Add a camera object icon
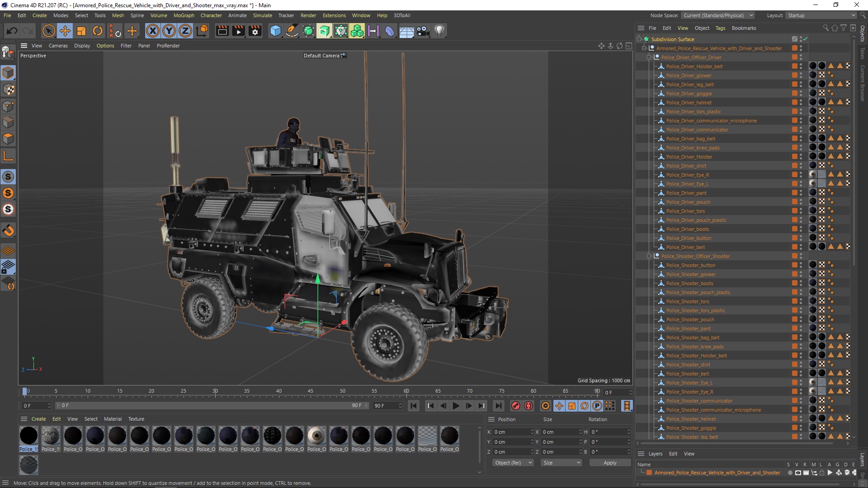 click(x=423, y=31)
